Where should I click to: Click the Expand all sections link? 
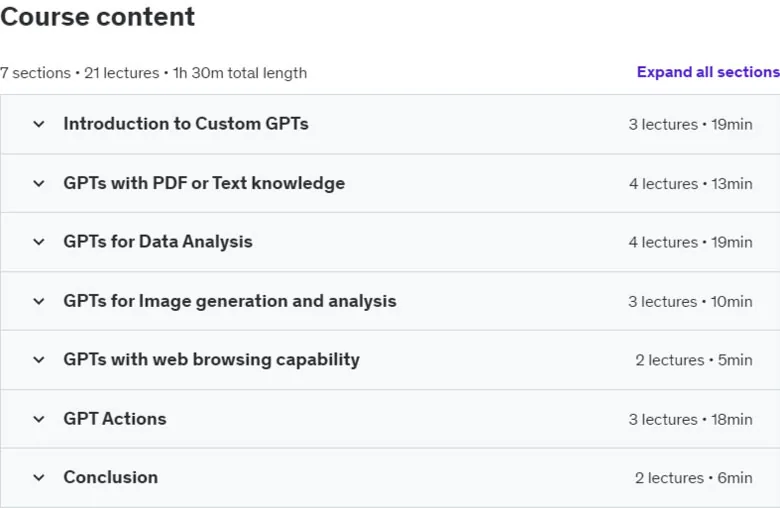(x=708, y=72)
